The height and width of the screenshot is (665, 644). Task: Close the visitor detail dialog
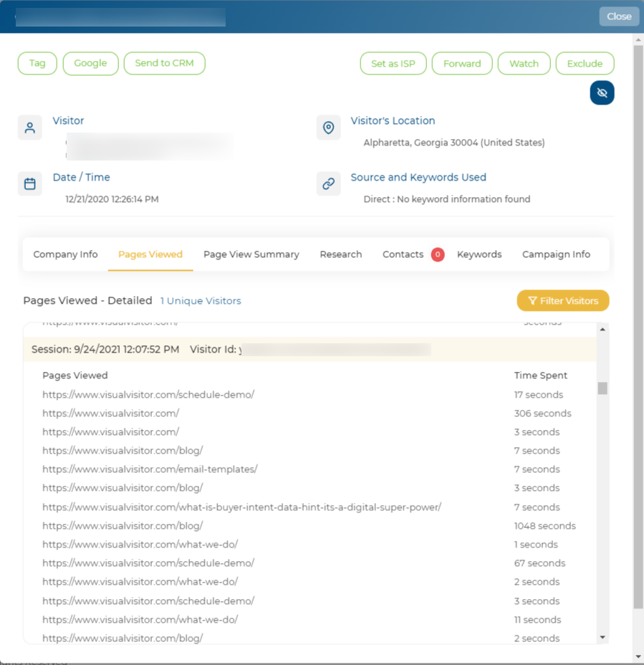[x=619, y=16]
